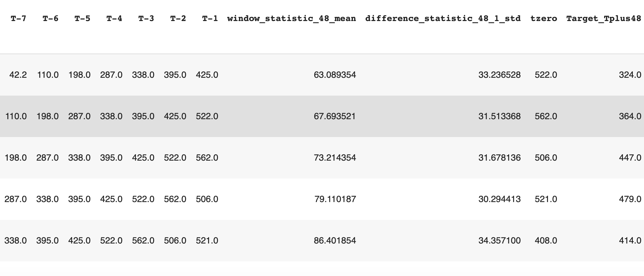Select the Target_Tplus48 cell showing 479.0
The height and width of the screenshot is (276, 644).
pyautogui.click(x=630, y=199)
